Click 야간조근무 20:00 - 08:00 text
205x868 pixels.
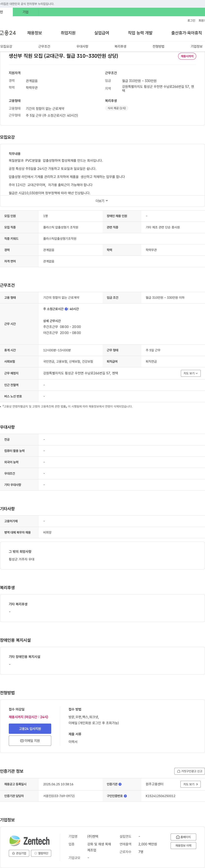[62, 333]
